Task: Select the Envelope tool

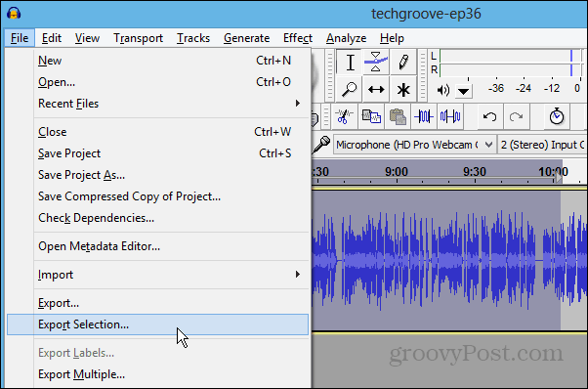Action: click(376, 63)
